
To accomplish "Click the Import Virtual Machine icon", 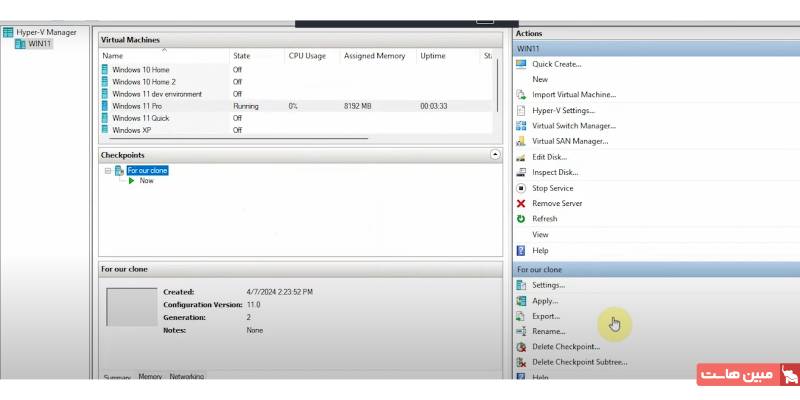I will (x=521, y=95).
